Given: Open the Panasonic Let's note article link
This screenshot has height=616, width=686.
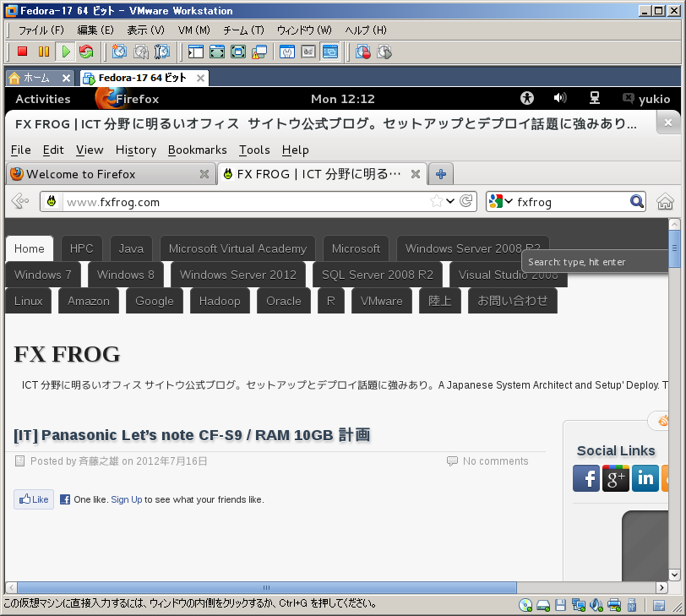Looking at the screenshot, I should 192,435.
